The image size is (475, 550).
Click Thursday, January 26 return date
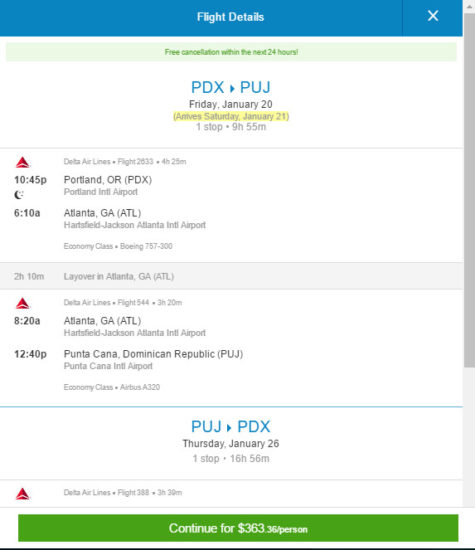click(231, 444)
